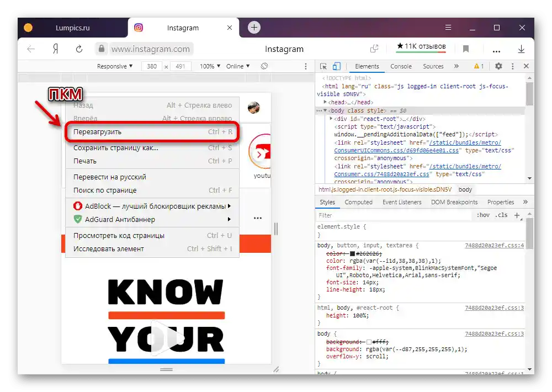
Task: Click the share page icon in address bar
Action: tap(375, 49)
